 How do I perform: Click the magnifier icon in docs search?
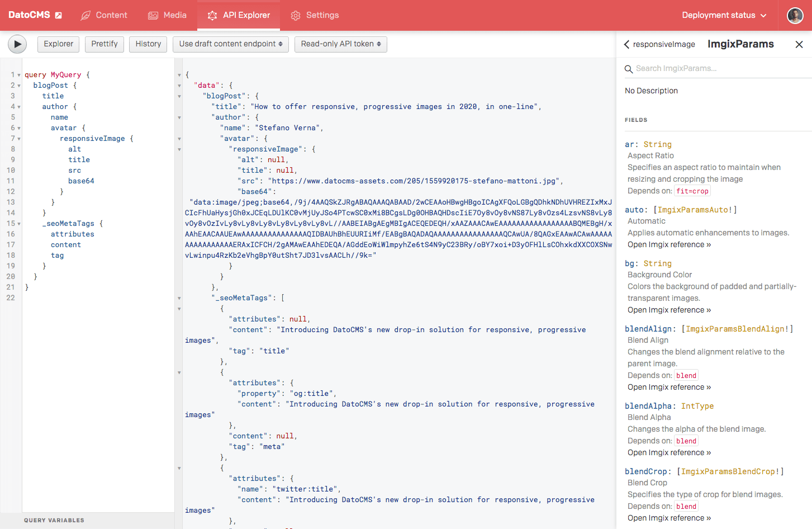coord(629,69)
